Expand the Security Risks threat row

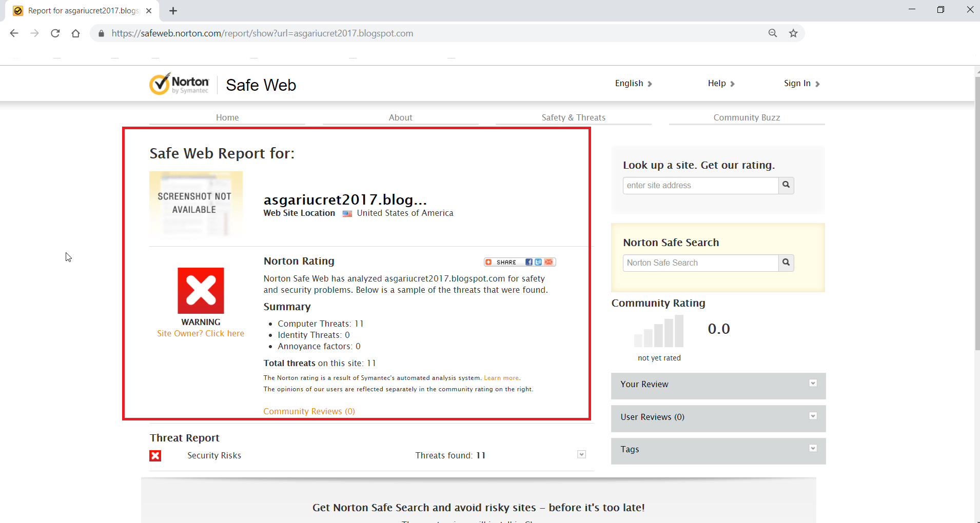581,455
